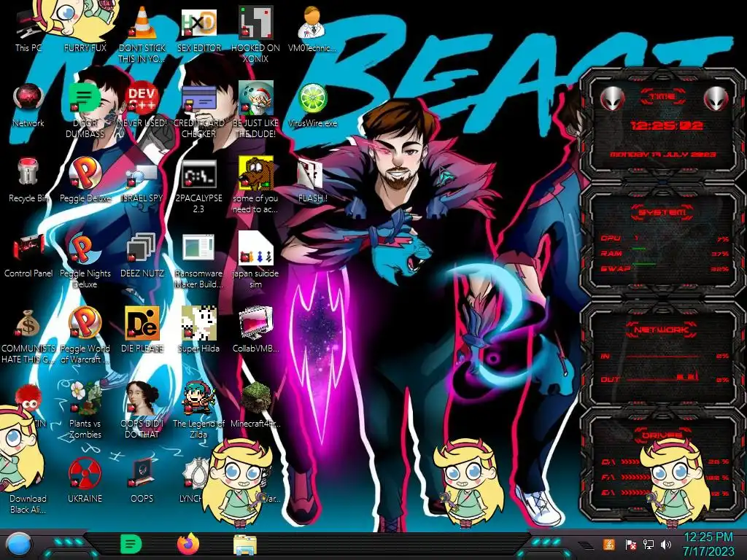Open the ISRAEL SPY shortcut
The image size is (747, 560).
(x=142, y=183)
